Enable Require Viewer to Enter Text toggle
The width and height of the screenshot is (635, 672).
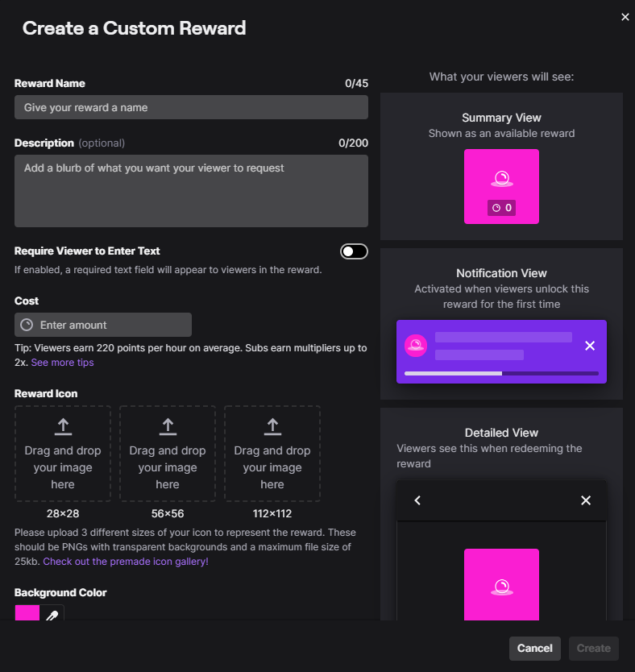point(354,251)
